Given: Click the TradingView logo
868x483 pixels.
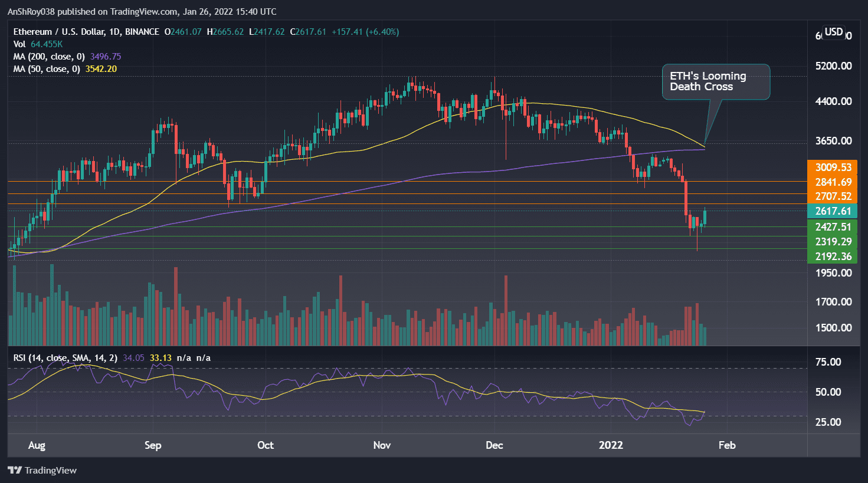Looking at the screenshot, I should click(x=42, y=470).
